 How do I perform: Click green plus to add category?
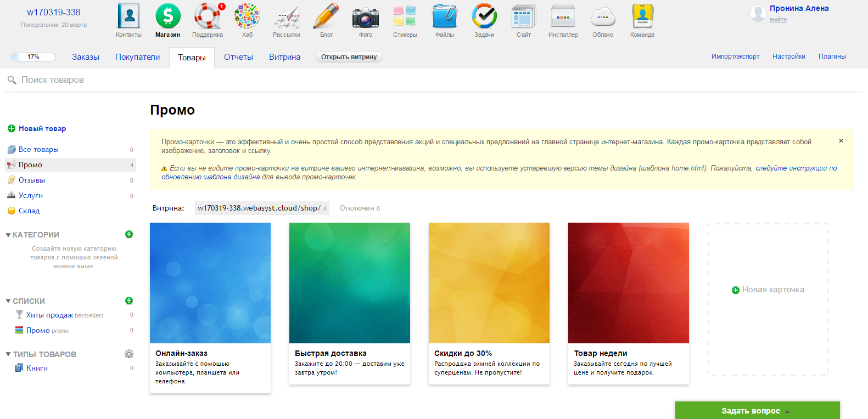129,234
